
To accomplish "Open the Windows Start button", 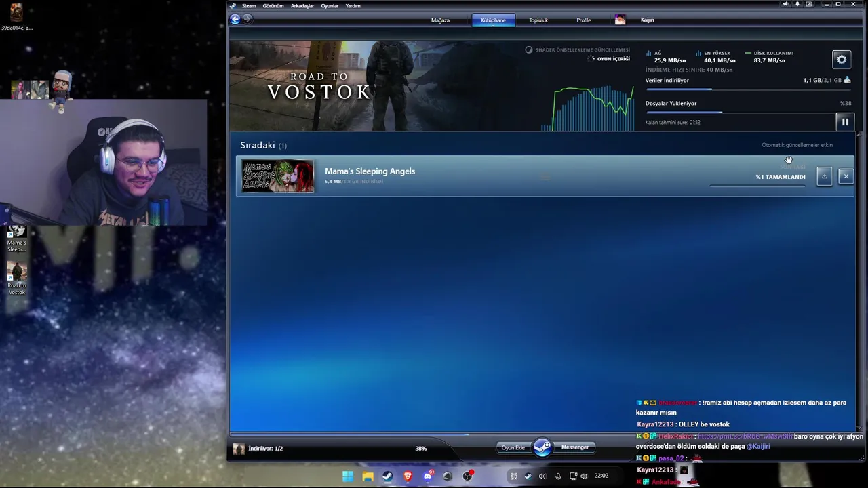I will click(347, 476).
